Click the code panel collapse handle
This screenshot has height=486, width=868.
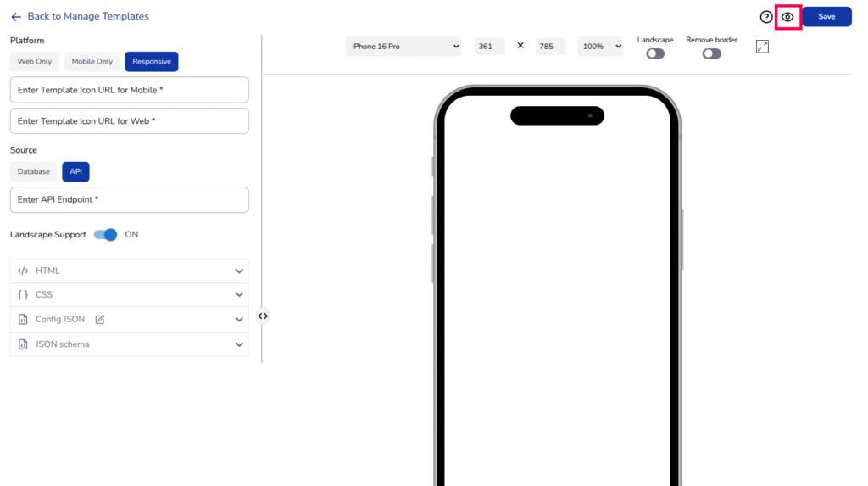(x=263, y=316)
